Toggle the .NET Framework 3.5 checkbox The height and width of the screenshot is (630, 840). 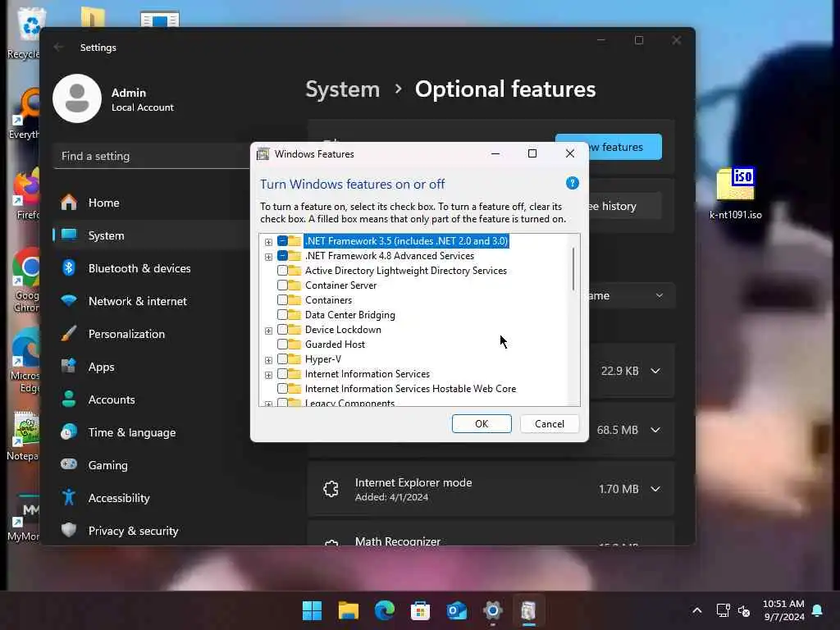click(x=282, y=241)
